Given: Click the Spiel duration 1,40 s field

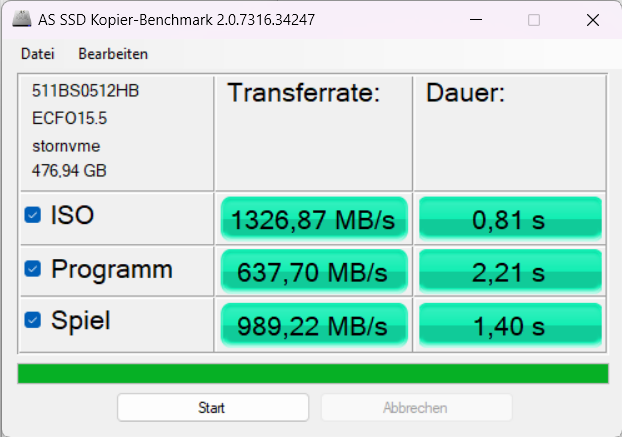Looking at the screenshot, I should point(510,324).
